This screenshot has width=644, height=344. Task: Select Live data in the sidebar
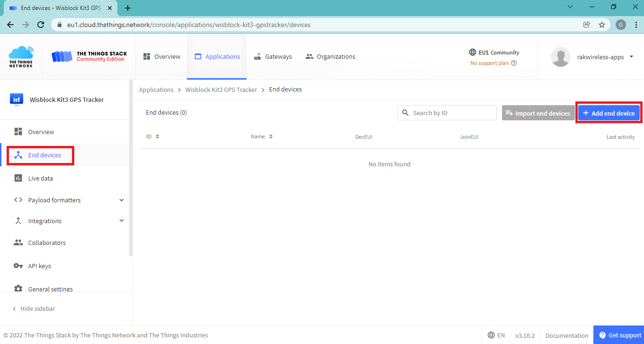point(40,178)
